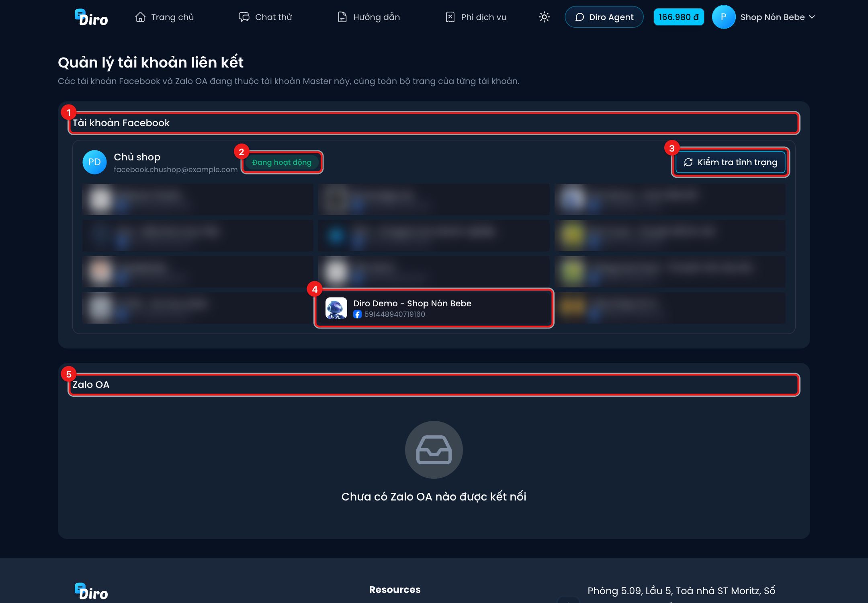The image size is (868, 603).
Task: Click the Diro logo in header
Action: click(91, 17)
